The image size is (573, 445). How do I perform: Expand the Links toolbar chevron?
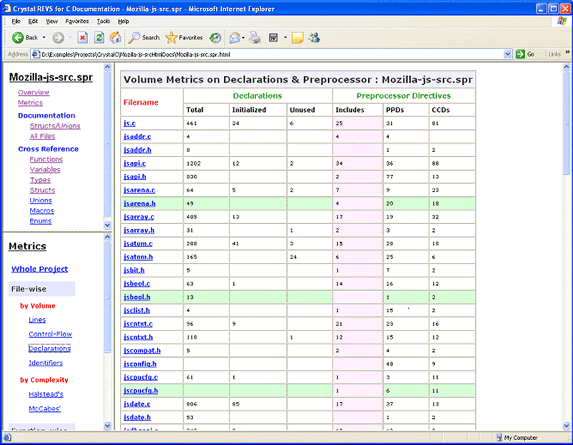568,53
